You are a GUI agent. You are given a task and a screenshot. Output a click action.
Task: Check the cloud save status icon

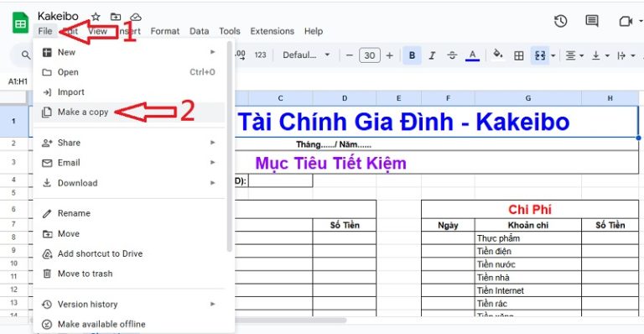coord(136,17)
